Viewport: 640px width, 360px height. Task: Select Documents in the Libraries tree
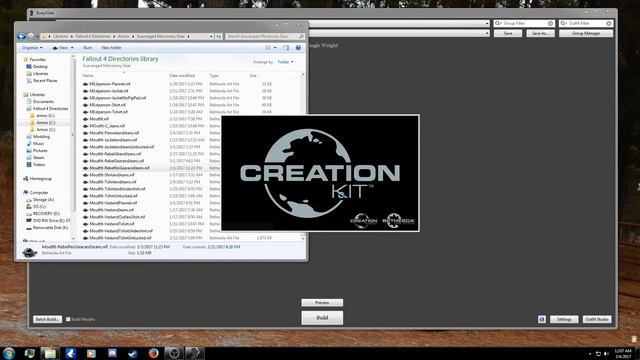pos(43,102)
